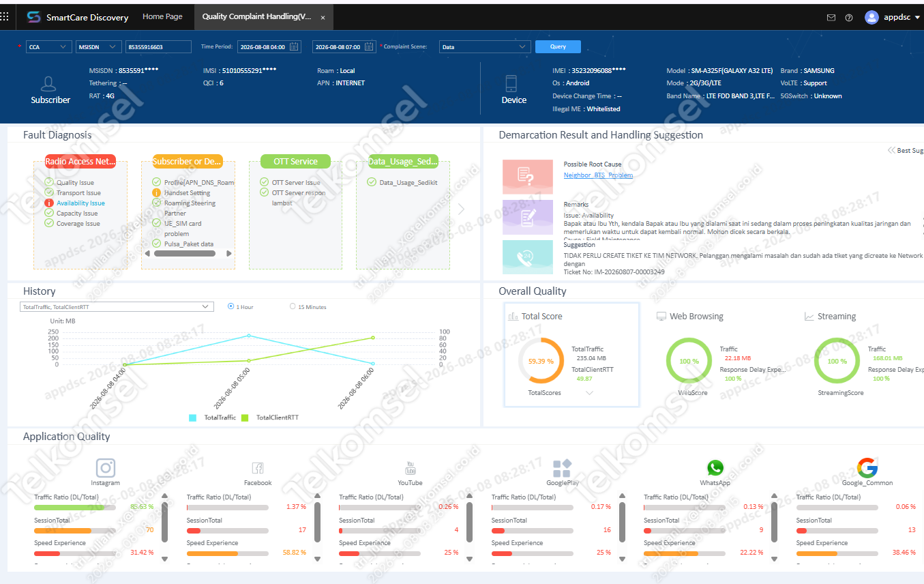Click the Instagram metrics vertical scrollbar
Image resolution: width=924 pixels, height=584 pixels.
pyautogui.click(x=164, y=523)
